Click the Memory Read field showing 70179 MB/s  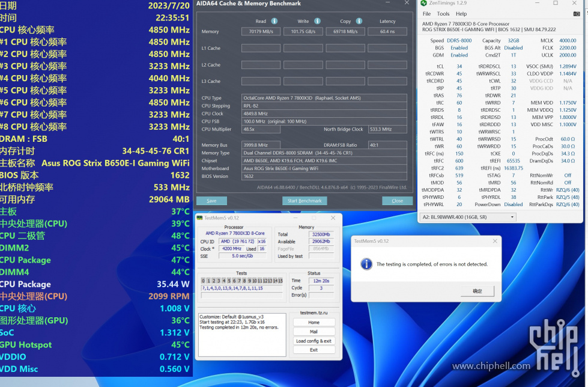(x=261, y=31)
